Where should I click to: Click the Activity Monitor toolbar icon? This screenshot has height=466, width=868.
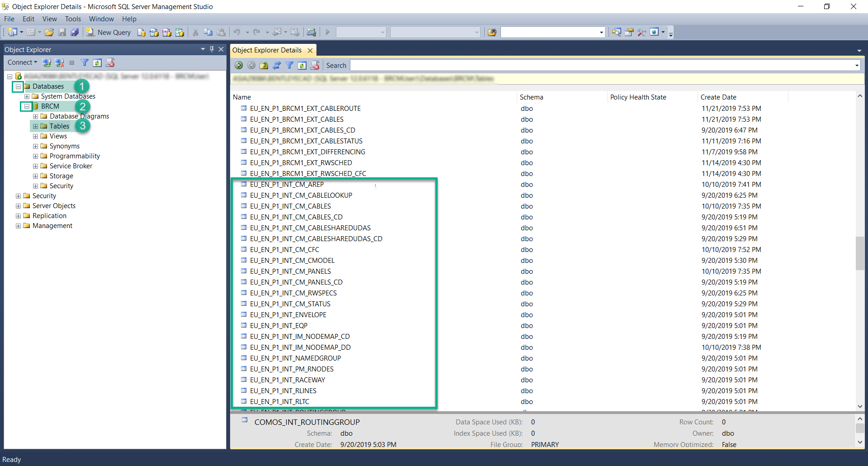(x=311, y=32)
